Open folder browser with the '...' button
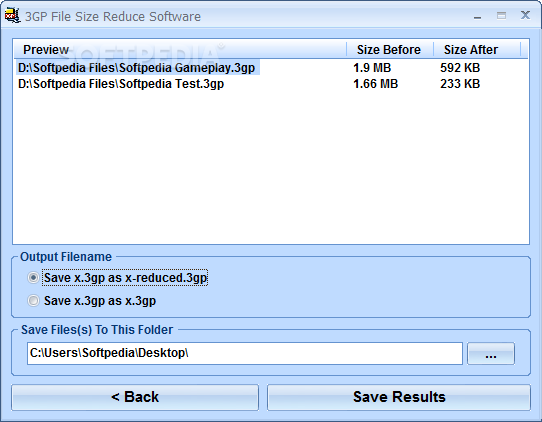542x422 pixels. click(x=491, y=354)
